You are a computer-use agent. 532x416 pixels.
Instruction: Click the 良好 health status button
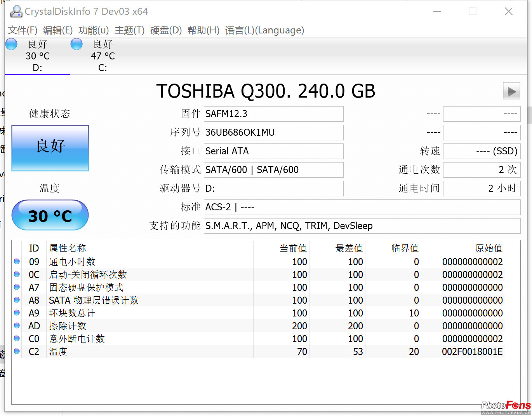click(50, 148)
